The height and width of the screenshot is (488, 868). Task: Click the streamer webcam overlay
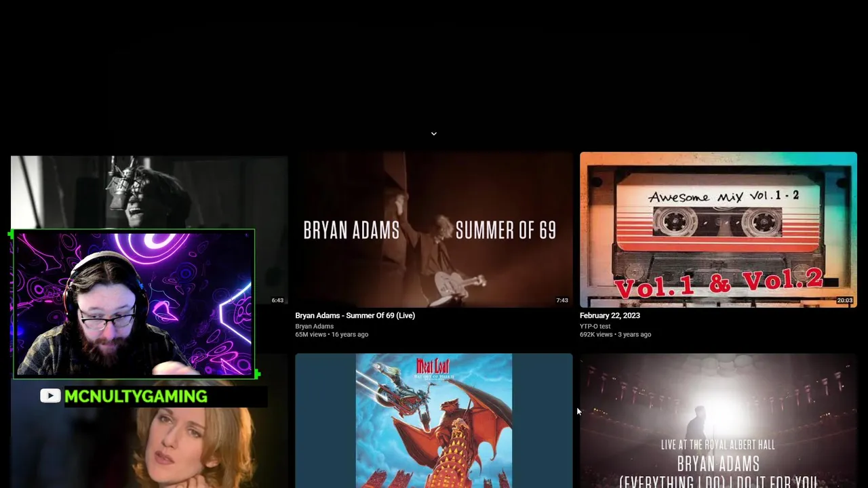pyautogui.click(x=134, y=304)
